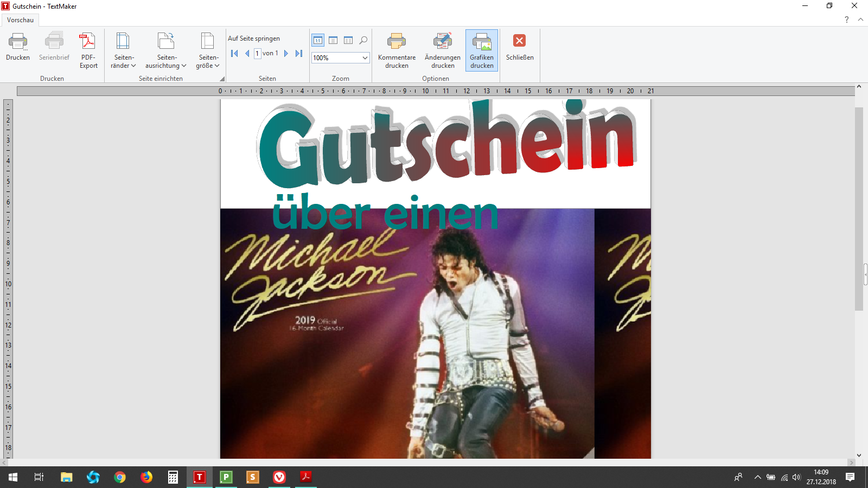868x488 pixels.
Task: Open Seite einrichten dialog launcher
Action: (222, 79)
